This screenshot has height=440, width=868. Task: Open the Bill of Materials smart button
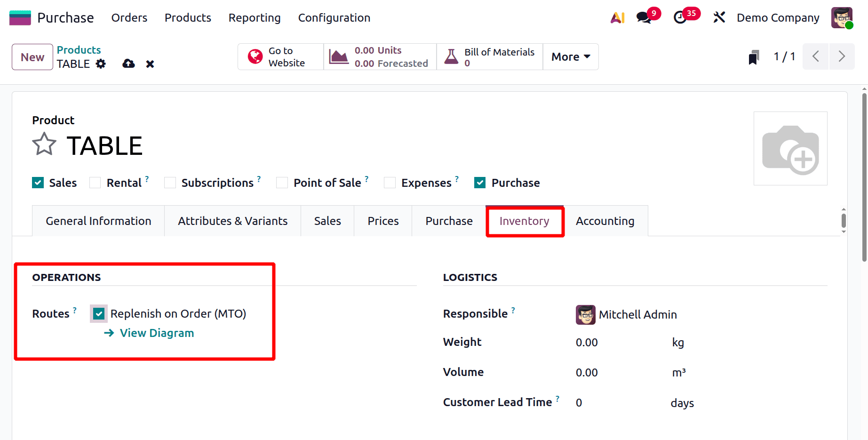click(489, 56)
